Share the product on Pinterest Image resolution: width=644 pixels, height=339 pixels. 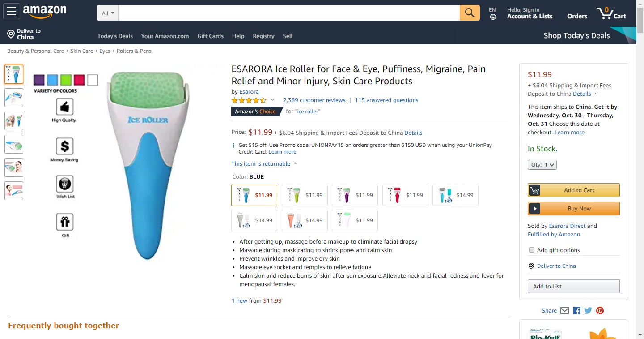600,310
